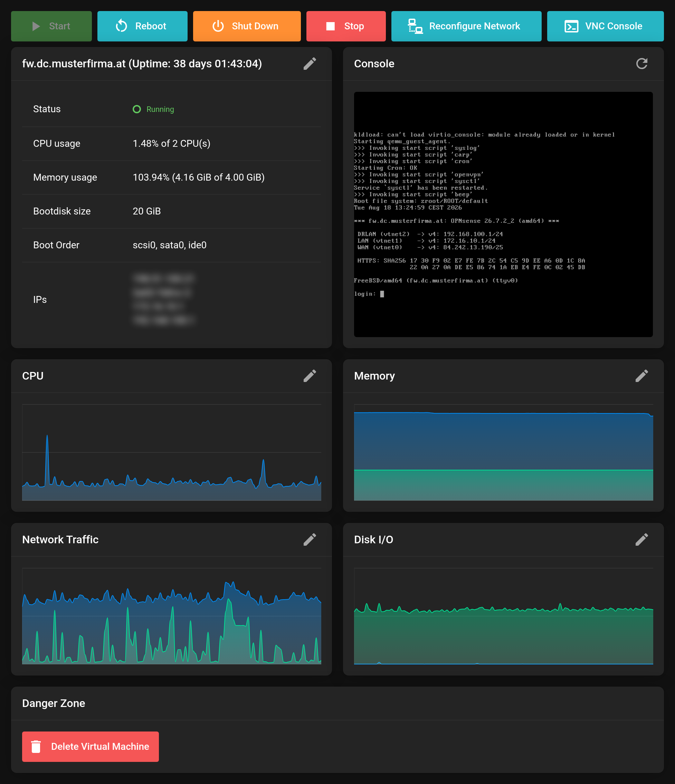Select the memory usage '103.94%' value
Screen dimensions: 675x784
pyautogui.click(x=199, y=177)
